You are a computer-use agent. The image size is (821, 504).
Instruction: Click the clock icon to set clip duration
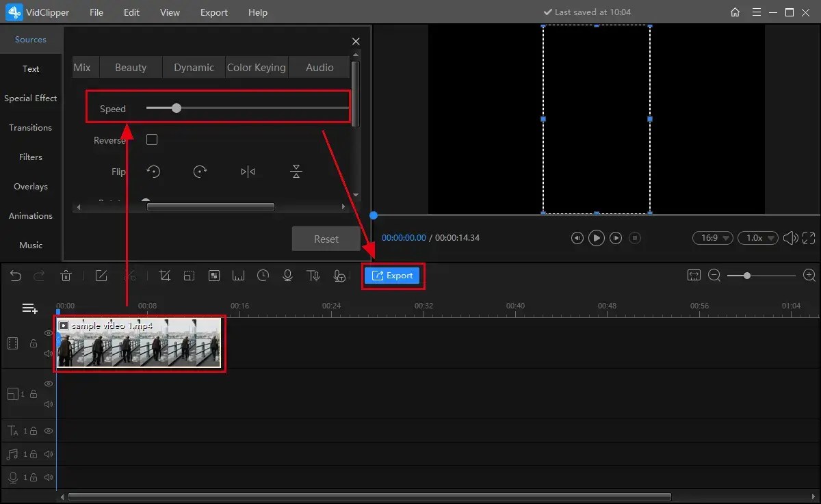(x=263, y=276)
